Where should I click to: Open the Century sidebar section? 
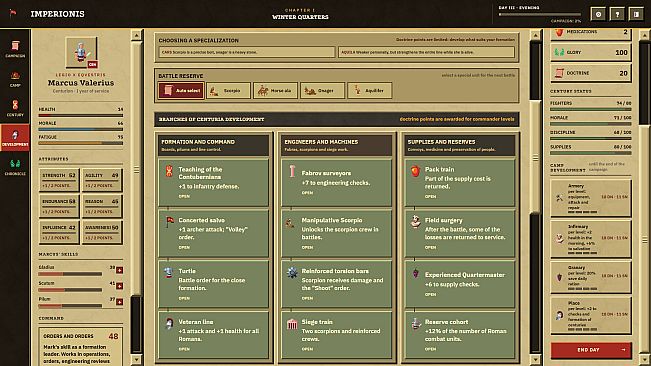[15, 108]
